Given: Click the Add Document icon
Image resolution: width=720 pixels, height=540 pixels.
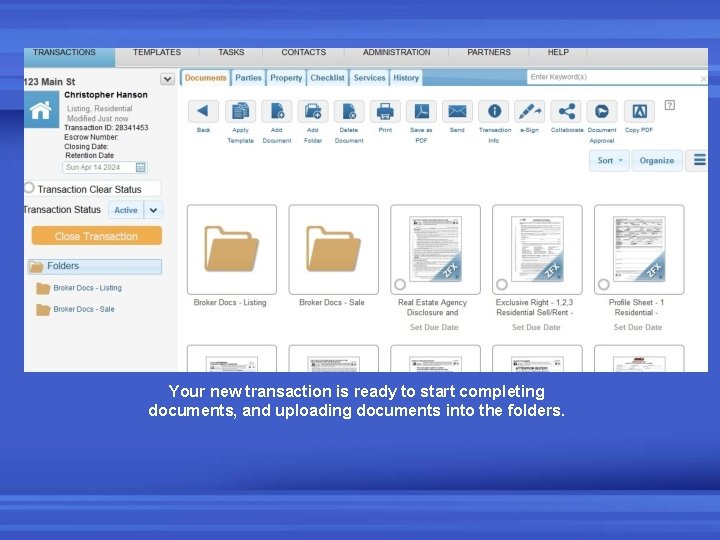Looking at the screenshot, I should 277,111.
